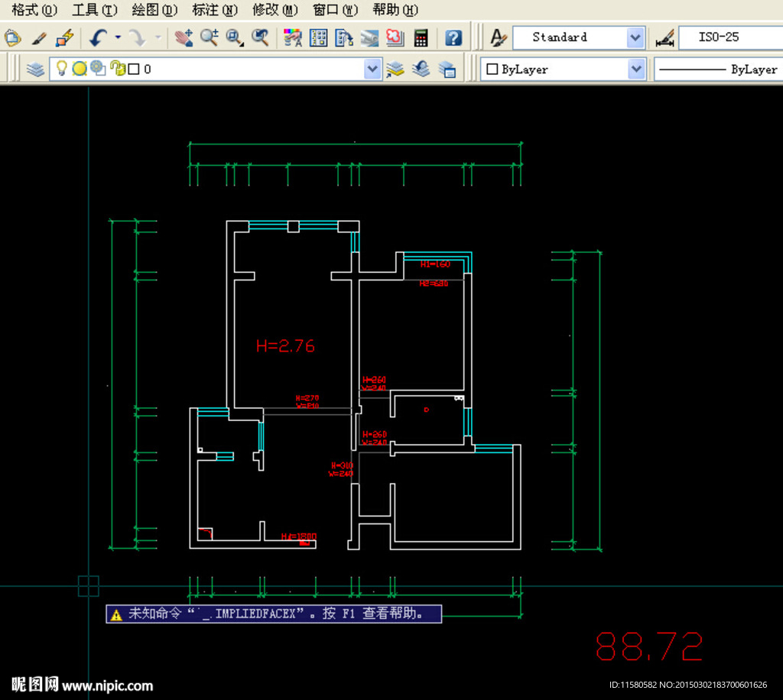
Task: Click the Zoom Previous icon
Action: pos(261,37)
